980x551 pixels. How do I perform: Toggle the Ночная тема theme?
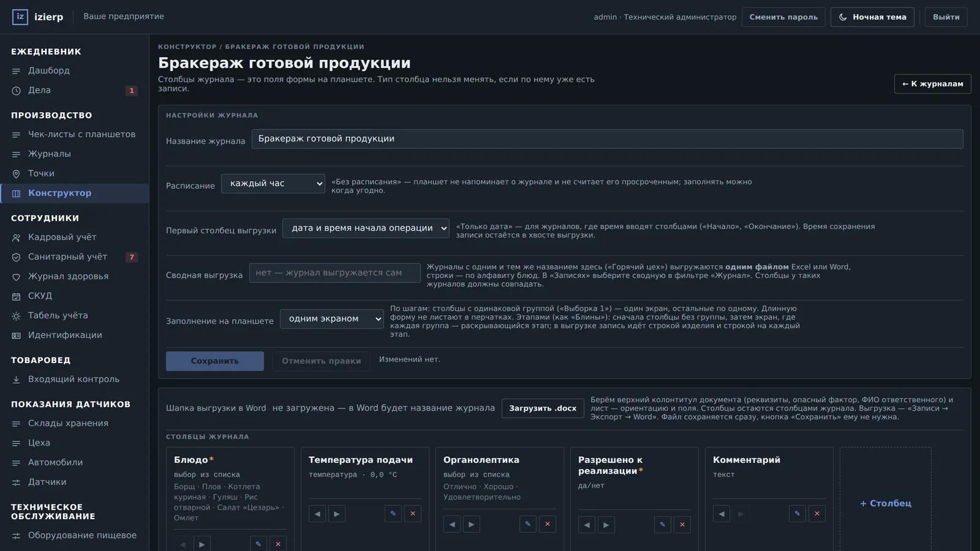click(872, 17)
